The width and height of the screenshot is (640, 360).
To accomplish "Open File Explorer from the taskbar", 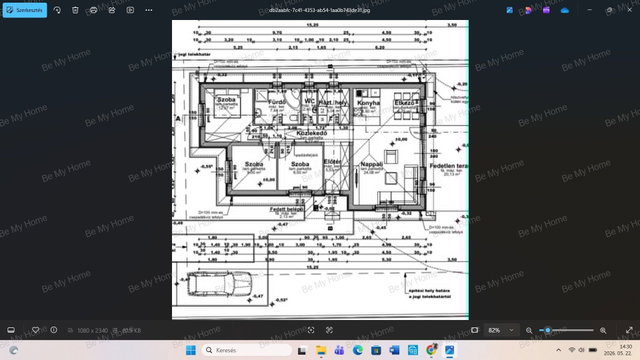I will point(321,350).
